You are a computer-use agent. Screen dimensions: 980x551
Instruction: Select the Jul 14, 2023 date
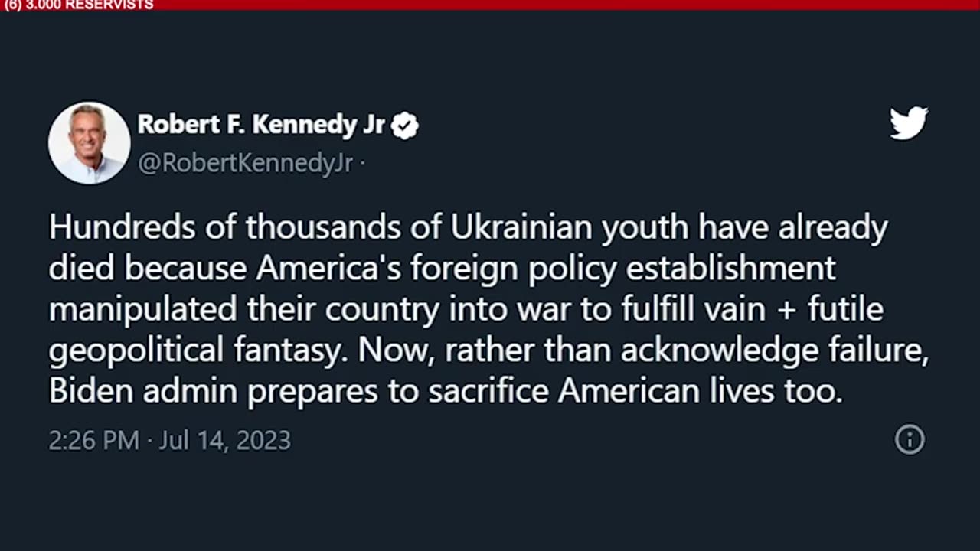coord(224,440)
